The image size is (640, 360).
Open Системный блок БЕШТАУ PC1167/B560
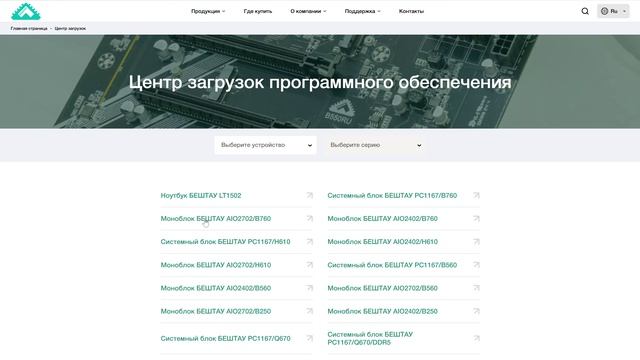392,265
